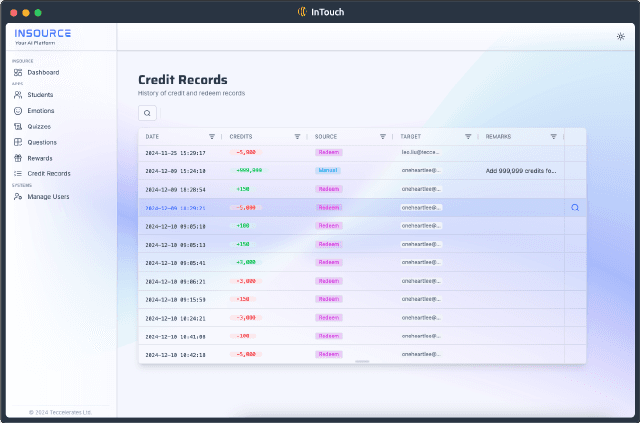The image size is (640, 423).
Task: Click the table bottom resize handle
Action: pyautogui.click(x=362, y=361)
